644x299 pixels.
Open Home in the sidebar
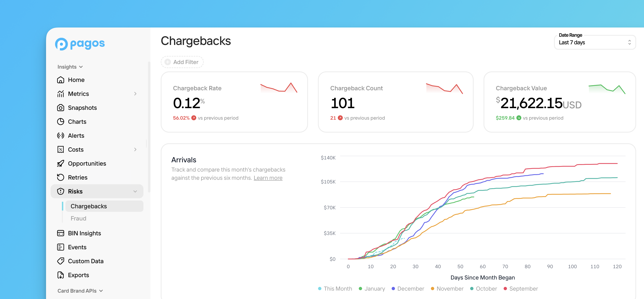click(97, 80)
